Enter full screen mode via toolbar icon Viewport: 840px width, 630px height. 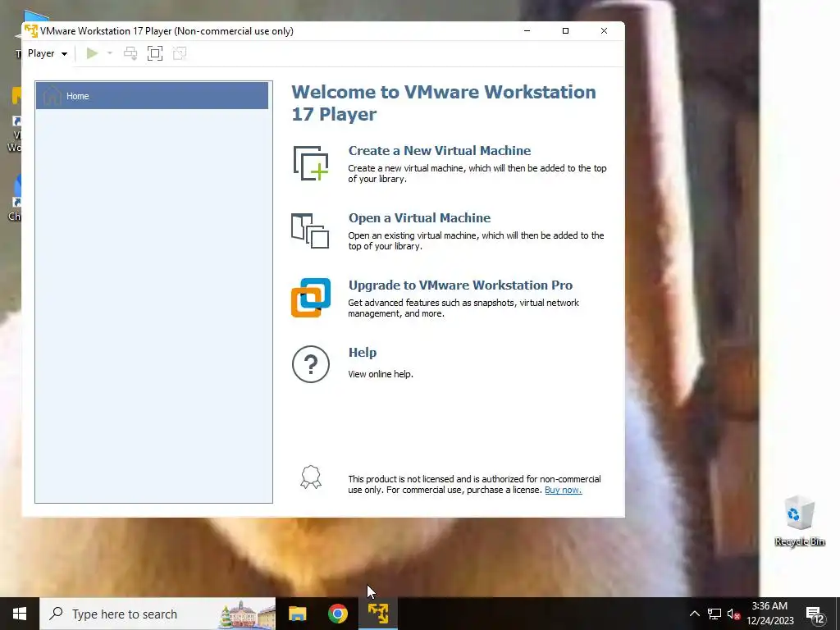pyautogui.click(x=155, y=53)
